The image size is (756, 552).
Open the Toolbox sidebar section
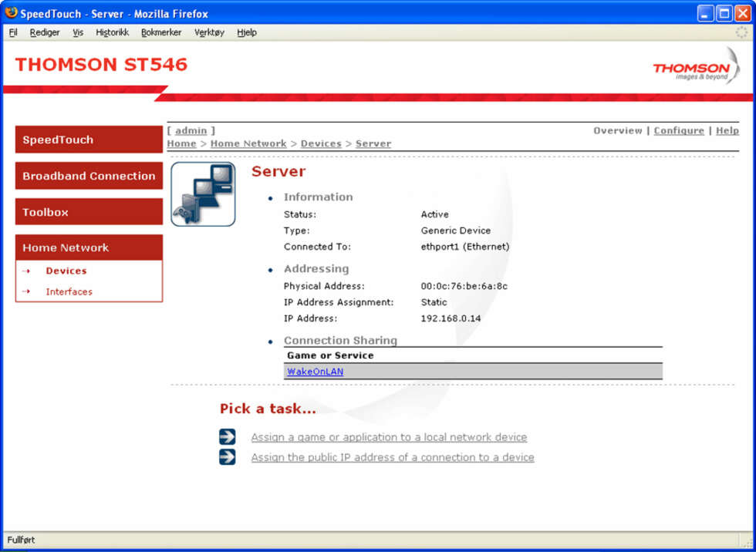point(89,212)
